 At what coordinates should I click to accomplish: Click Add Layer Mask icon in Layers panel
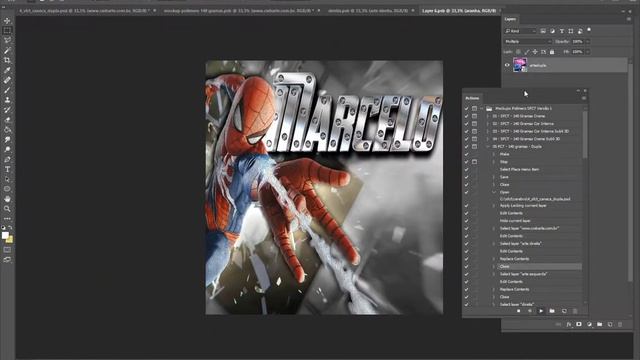click(x=579, y=324)
